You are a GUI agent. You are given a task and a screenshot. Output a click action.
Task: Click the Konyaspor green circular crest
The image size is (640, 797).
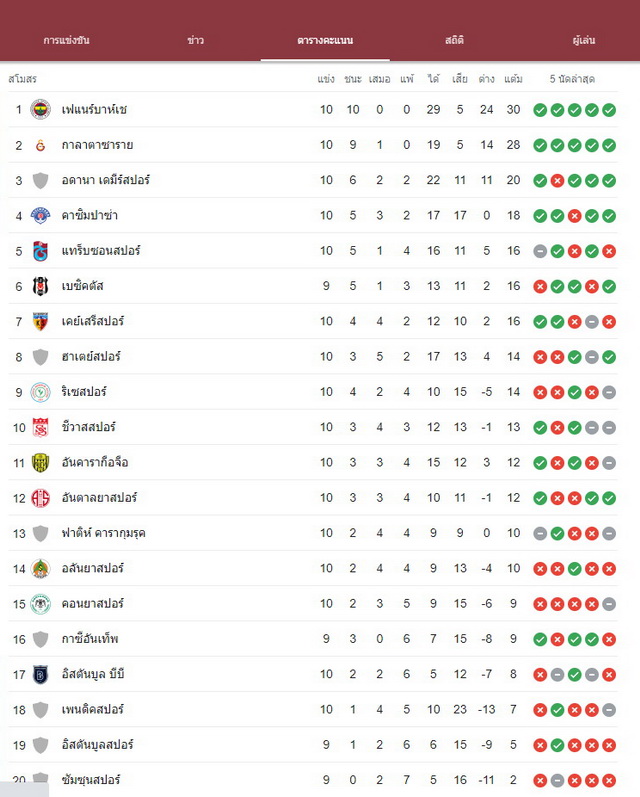point(40,604)
